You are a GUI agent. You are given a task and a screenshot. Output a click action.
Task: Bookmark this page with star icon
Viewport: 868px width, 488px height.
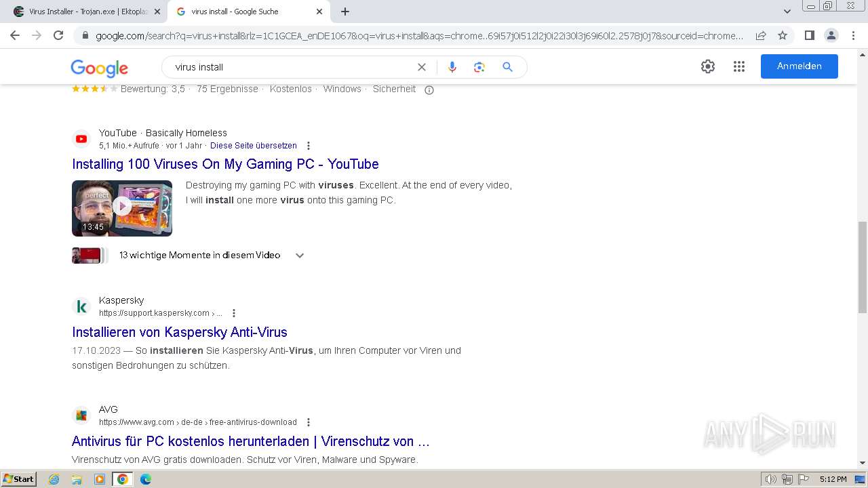pos(783,35)
